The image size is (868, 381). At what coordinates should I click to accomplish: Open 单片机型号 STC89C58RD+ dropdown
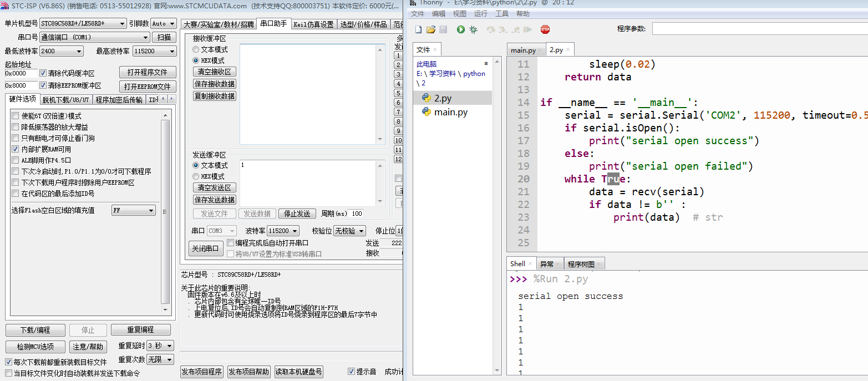point(83,23)
